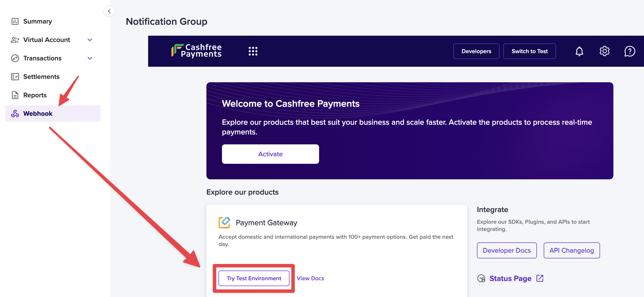Click the Virtual Account person icon
This screenshot has width=644, height=297.
[15, 40]
